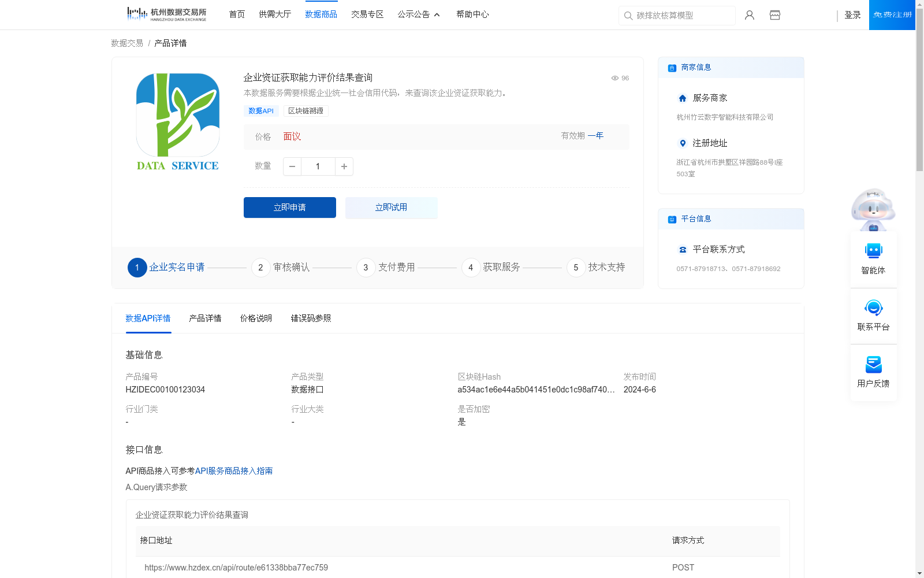Click the 平台信息 panel header icon

pyautogui.click(x=672, y=219)
